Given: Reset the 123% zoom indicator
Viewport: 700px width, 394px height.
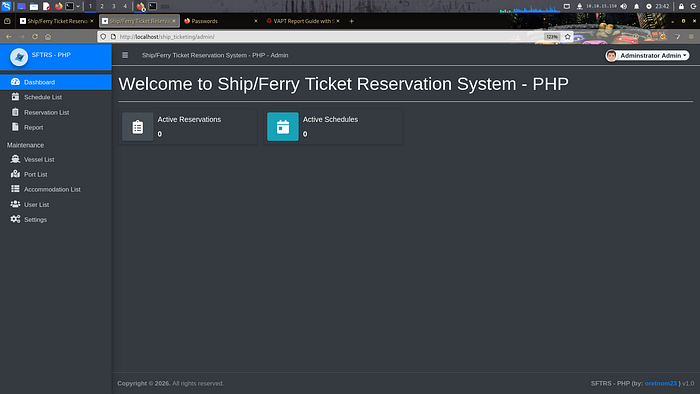Looking at the screenshot, I should click(x=552, y=37).
